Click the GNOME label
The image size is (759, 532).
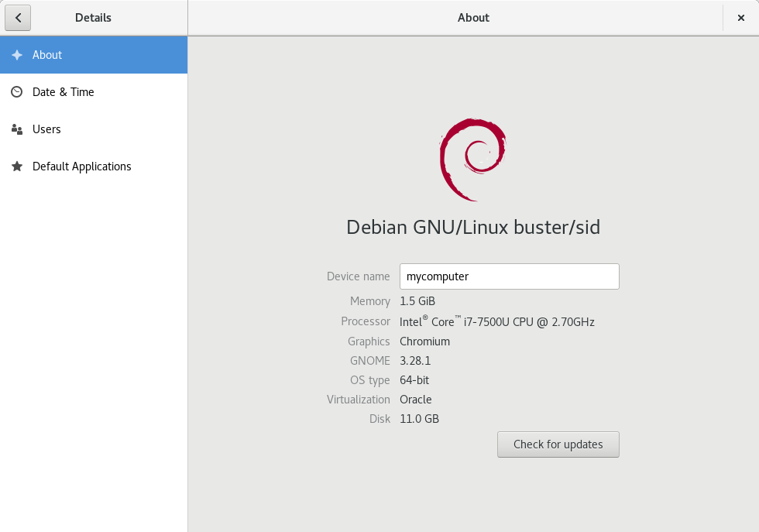click(x=370, y=361)
